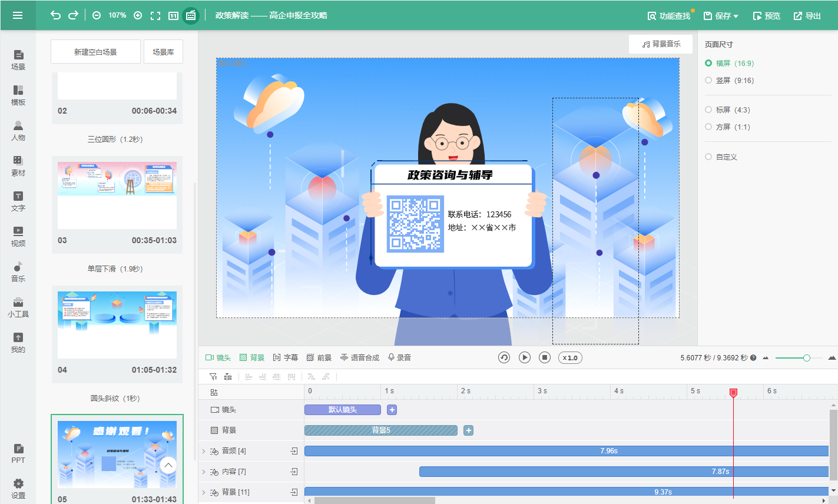The width and height of the screenshot is (838, 504).
Task: Click the help icon next to the duration
Action: pos(753,357)
